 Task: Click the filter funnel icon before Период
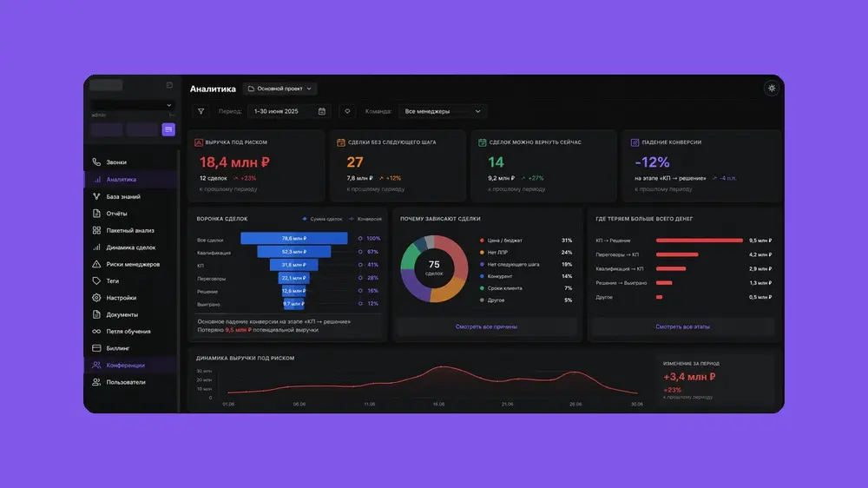coord(201,111)
